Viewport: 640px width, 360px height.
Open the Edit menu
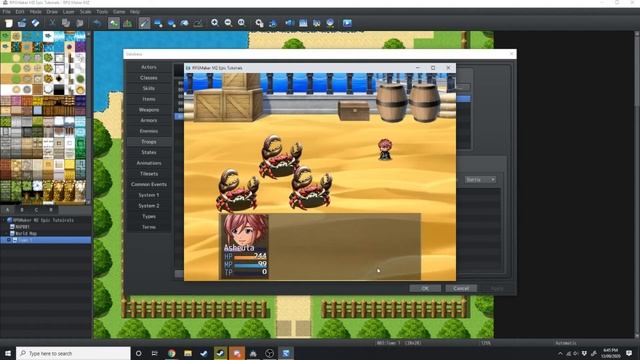tap(20, 12)
